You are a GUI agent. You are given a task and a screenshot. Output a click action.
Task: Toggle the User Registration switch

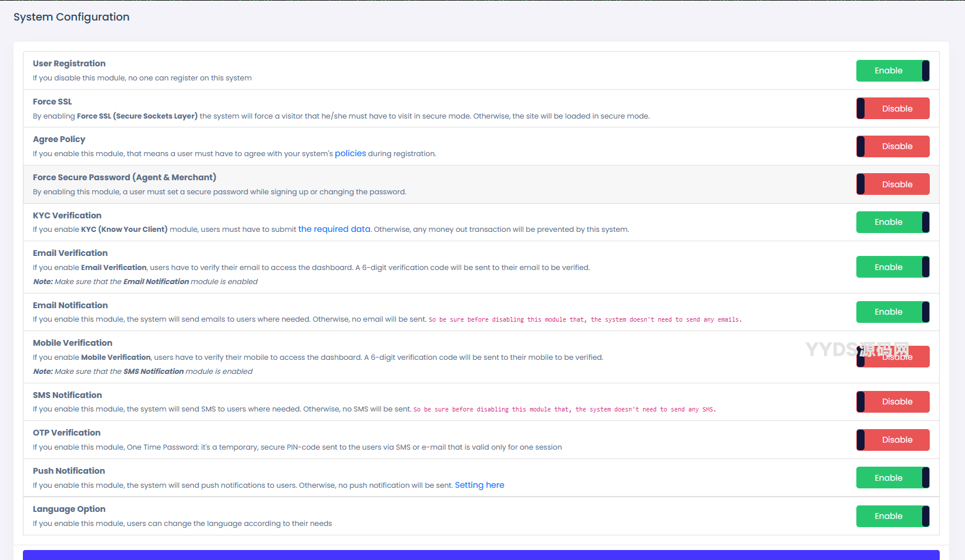tap(892, 71)
